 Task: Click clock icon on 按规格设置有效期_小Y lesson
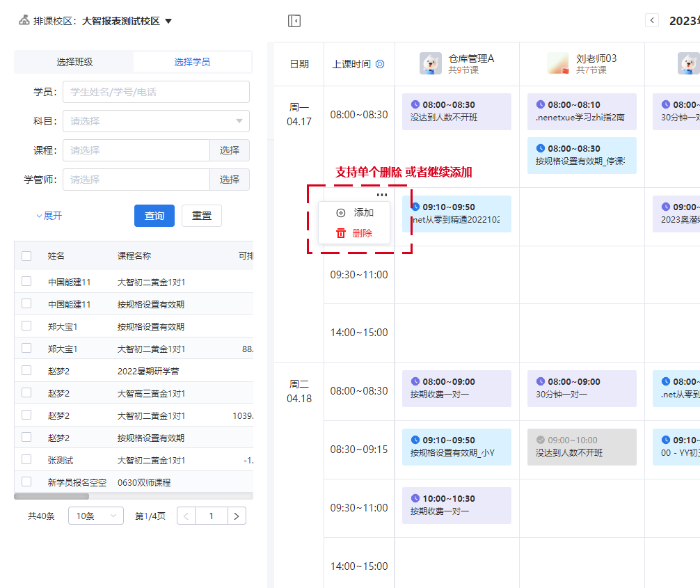415,440
